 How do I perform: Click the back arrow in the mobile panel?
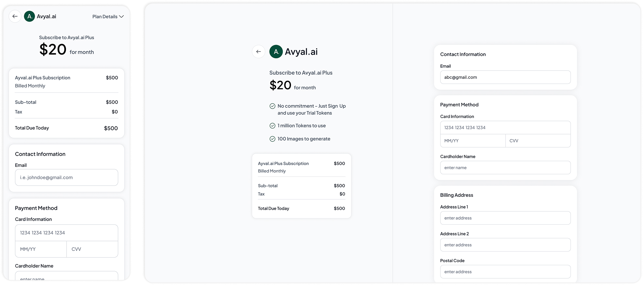15,16
